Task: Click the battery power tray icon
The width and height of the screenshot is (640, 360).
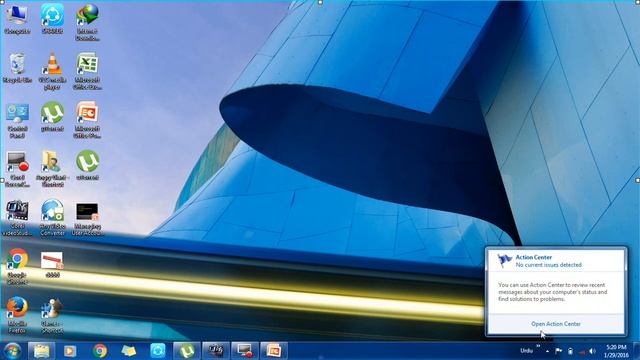Action: 570,351
